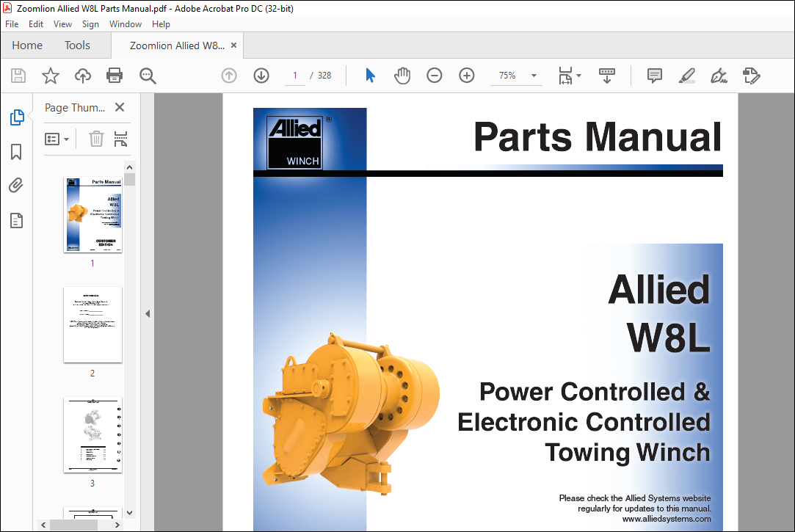Open the document content panel icon
Viewport: 795px width, 532px height.
[x=16, y=220]
